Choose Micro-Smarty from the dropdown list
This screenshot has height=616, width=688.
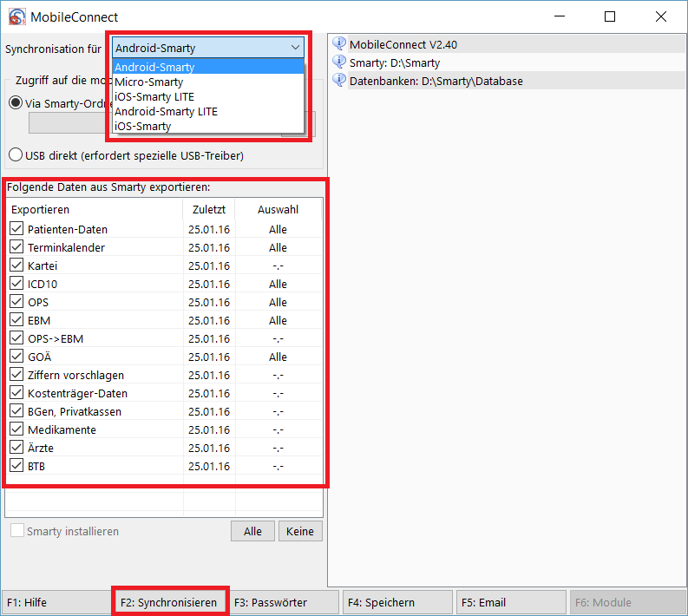pos(208,82)
